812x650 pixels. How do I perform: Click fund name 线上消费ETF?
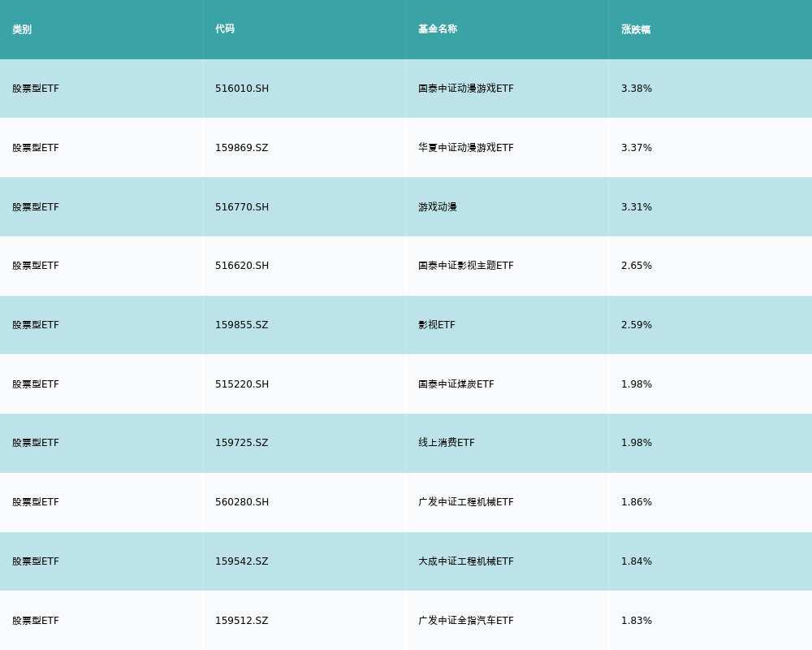(447, 443)
